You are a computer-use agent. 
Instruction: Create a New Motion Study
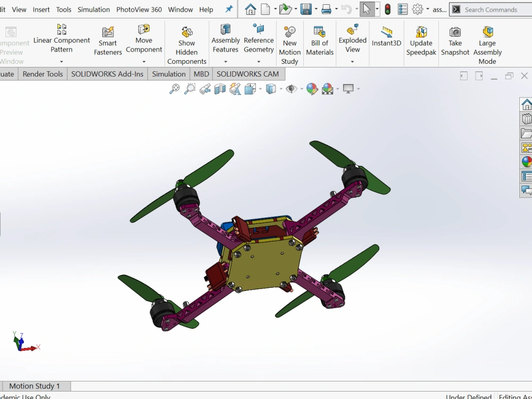tap(290, 45)
